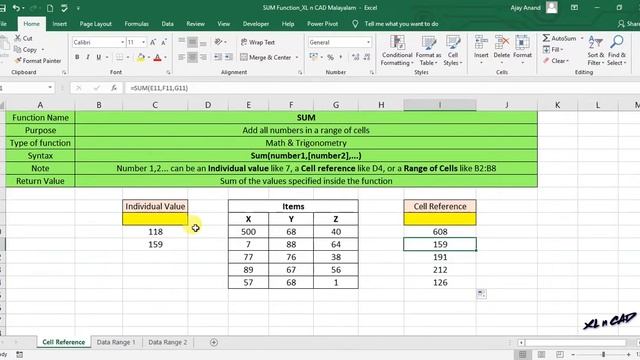Activate the Format Painter tool

(x=38, y=60)
